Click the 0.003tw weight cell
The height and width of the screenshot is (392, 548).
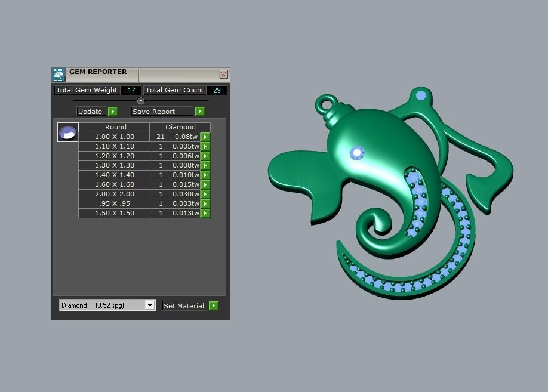pyautogui.click(x=186, y=203)
